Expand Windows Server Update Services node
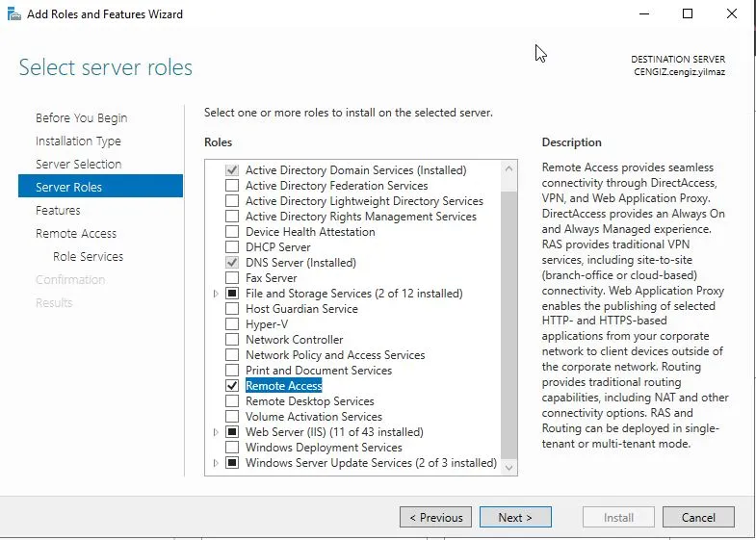The width and height of the screenshot is (756, 540). [x=216, y=463]
